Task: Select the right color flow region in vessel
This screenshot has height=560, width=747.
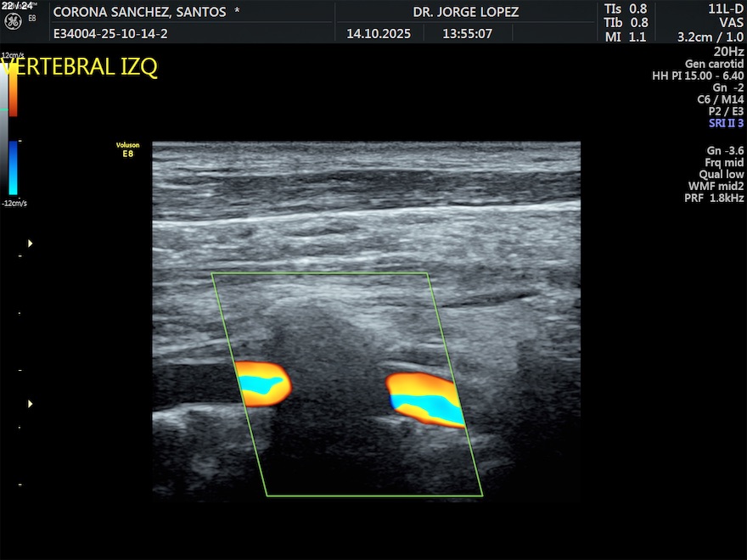Action: pos(425,399)
